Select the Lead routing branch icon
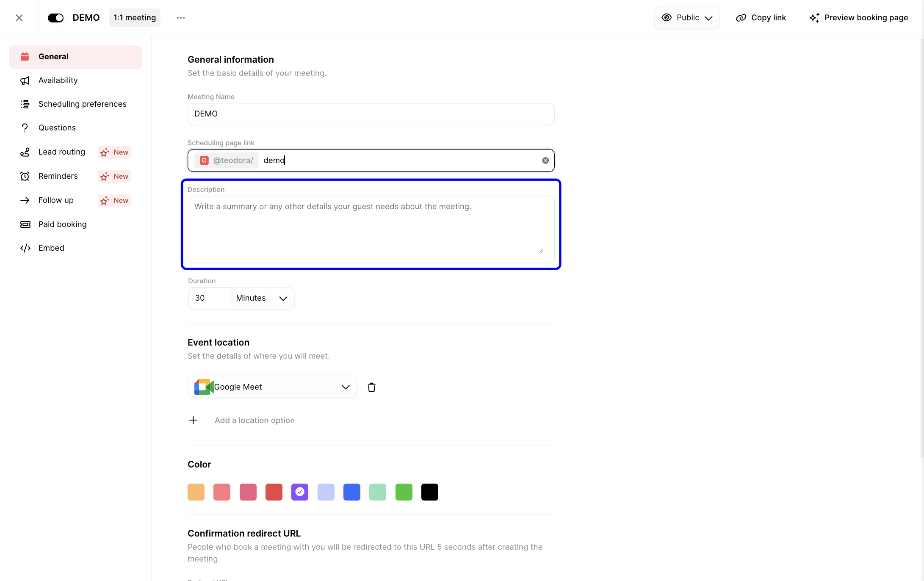This screenshot has width=924, height=581. [25, 152]
